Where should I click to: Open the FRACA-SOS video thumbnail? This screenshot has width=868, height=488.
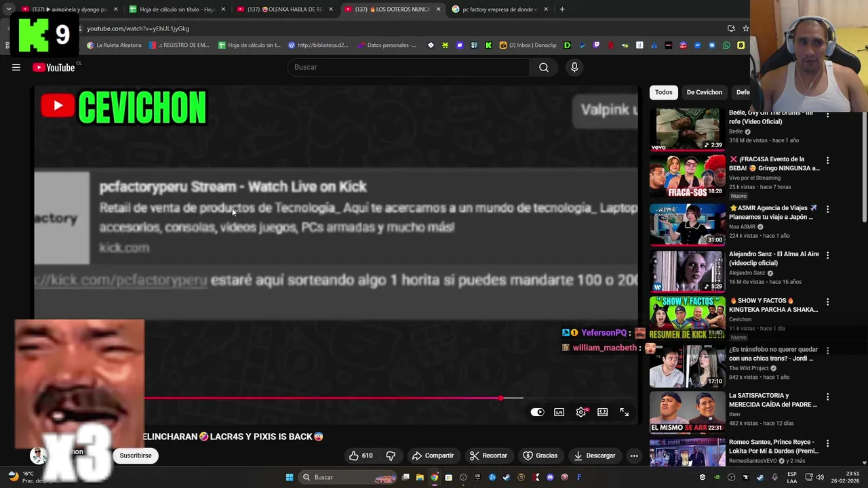tap(687, 176)
